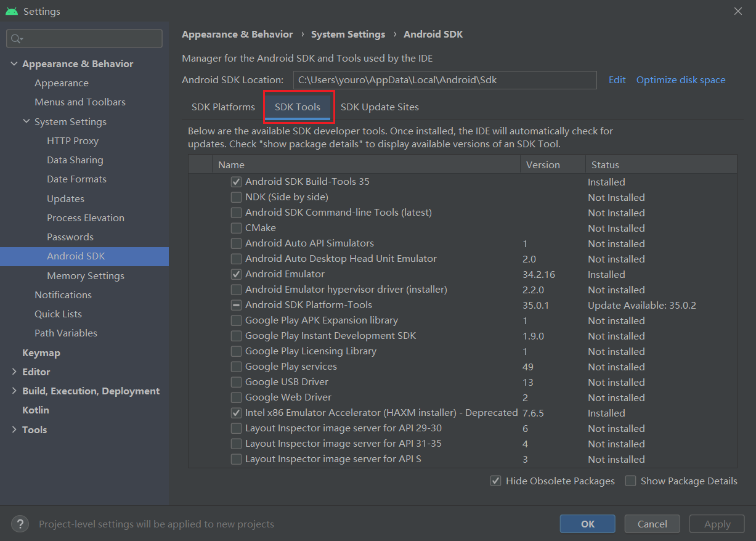Expand Build, Execution, Deployment section
This screenshot has width=756, height=541.
(x=14, y=391)
